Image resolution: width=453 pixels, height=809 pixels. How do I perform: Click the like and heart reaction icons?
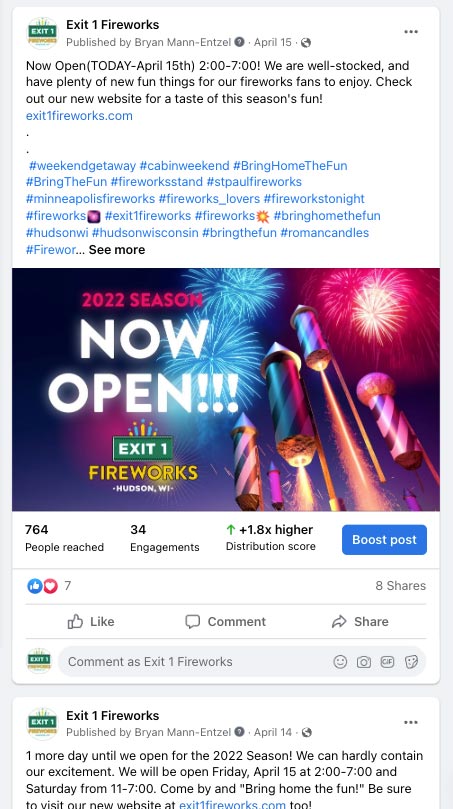(42, 586)
